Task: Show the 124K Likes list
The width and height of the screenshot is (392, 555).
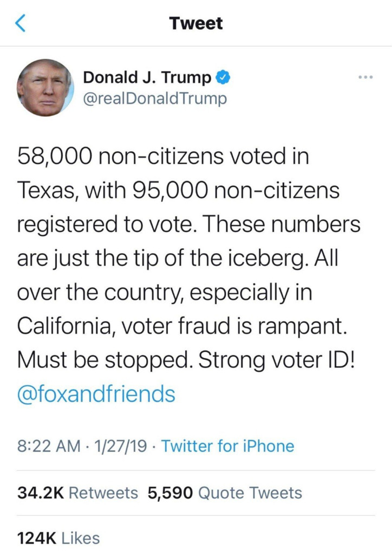Action: coord(58,538)
